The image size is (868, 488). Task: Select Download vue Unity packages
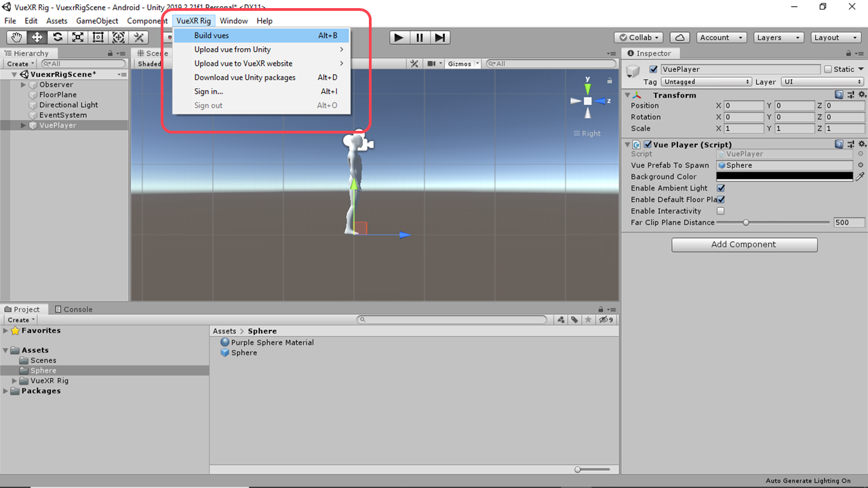coord(261,77)
